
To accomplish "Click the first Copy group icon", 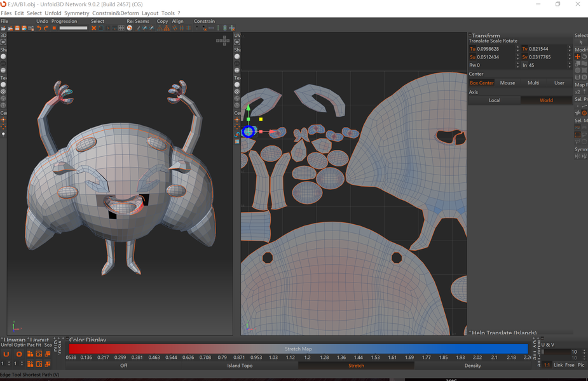I will tap(160, 28).
